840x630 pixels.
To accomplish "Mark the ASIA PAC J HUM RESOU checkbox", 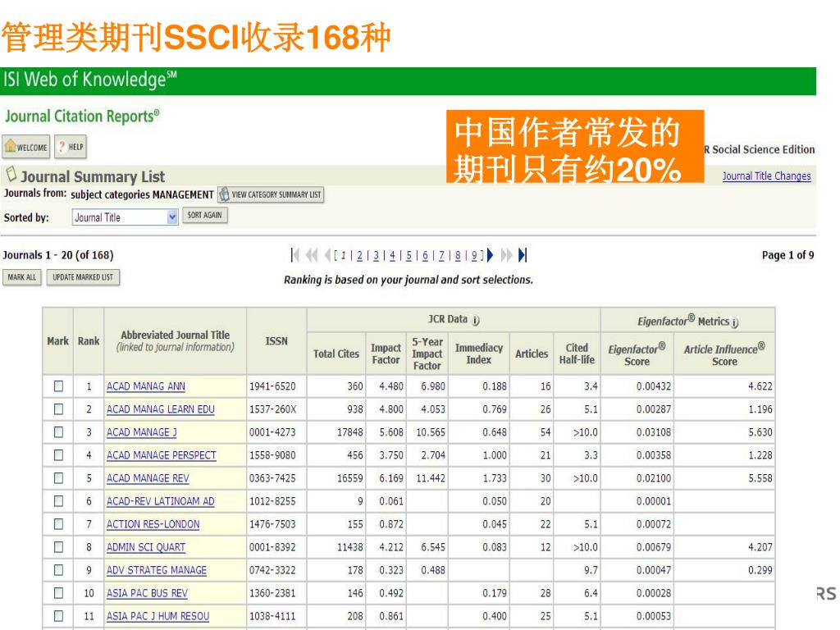I will 58,616.
